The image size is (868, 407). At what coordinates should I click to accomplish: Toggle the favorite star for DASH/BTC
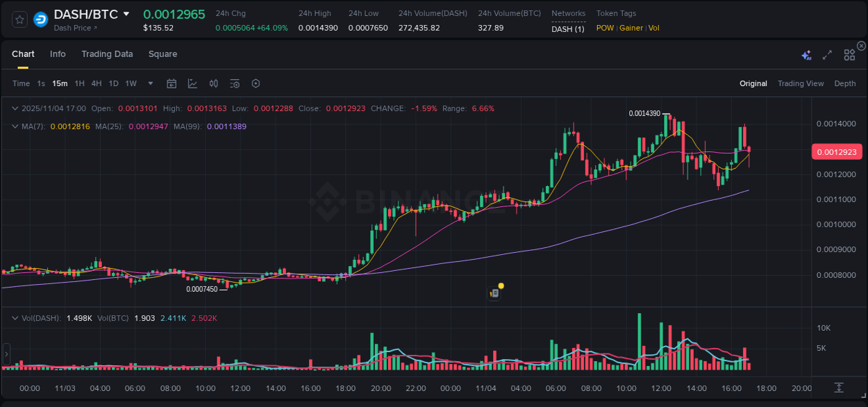(x=19, y=19)
